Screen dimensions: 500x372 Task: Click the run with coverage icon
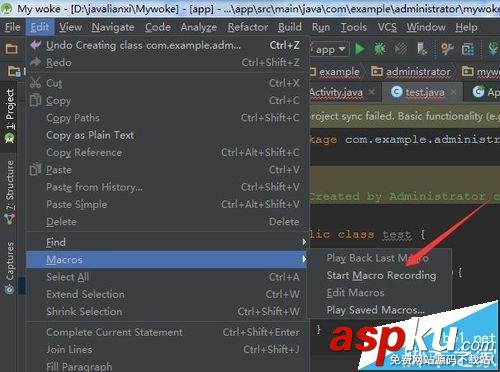401,49
